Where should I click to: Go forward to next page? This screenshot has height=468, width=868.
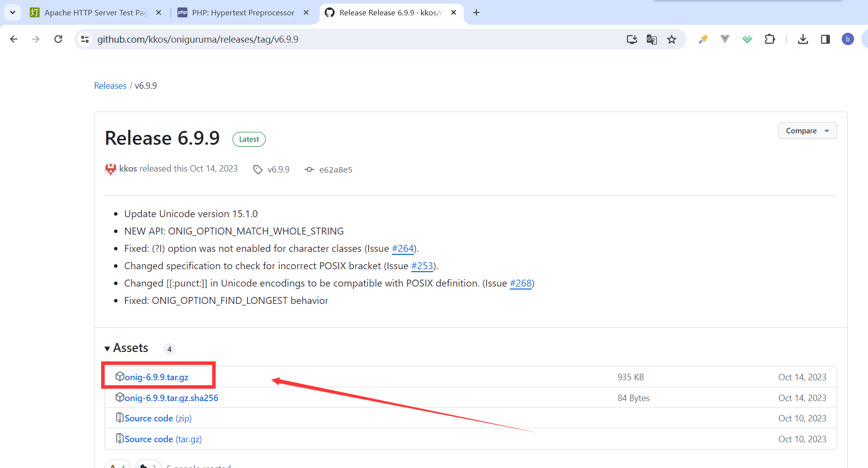[36, 39]
